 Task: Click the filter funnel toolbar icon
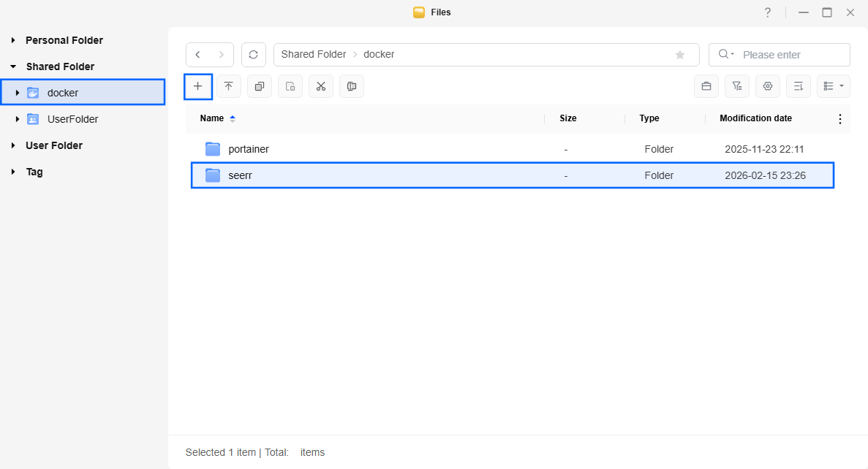tap(736, 86)
